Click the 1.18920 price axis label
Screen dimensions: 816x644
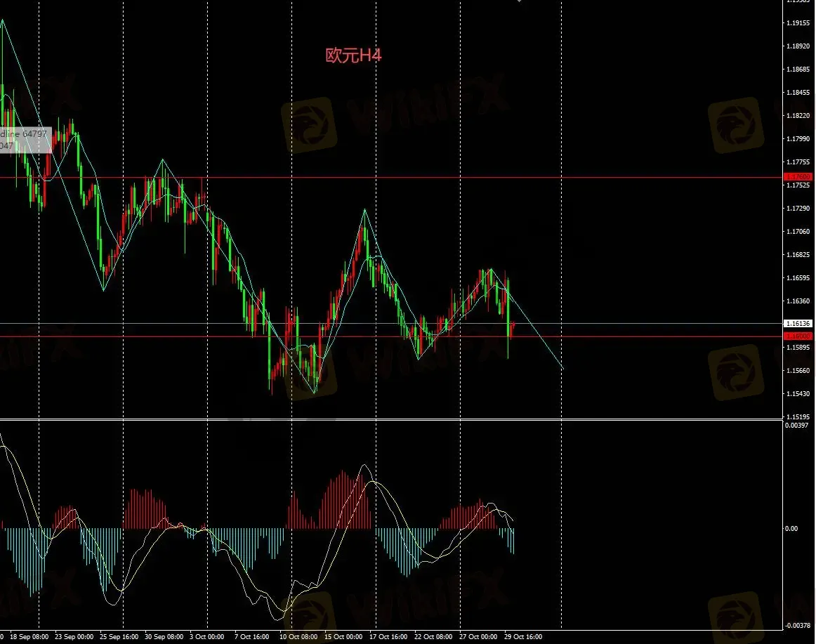798,46
